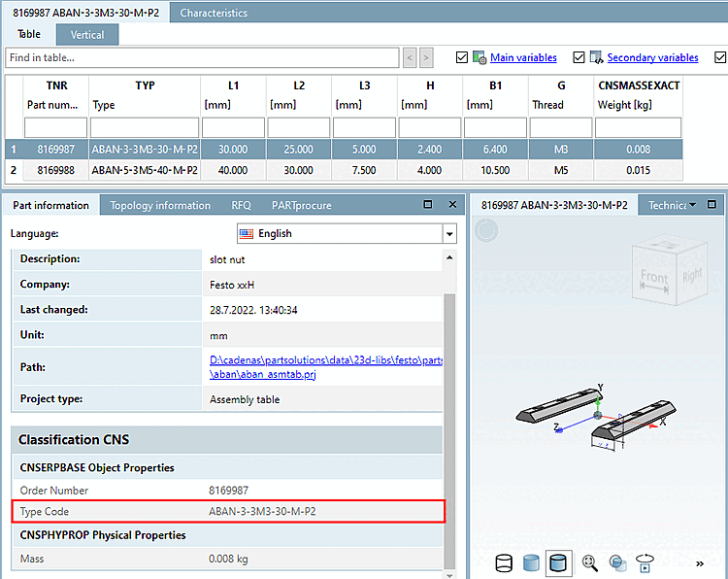Viewport: 728px width, 579px height.
Task: Click the L1 column filter field
Action: pos(233,128)
